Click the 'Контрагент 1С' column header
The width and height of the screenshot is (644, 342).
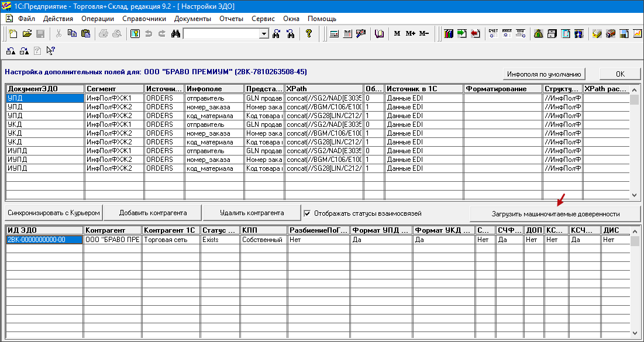(171, 230)
